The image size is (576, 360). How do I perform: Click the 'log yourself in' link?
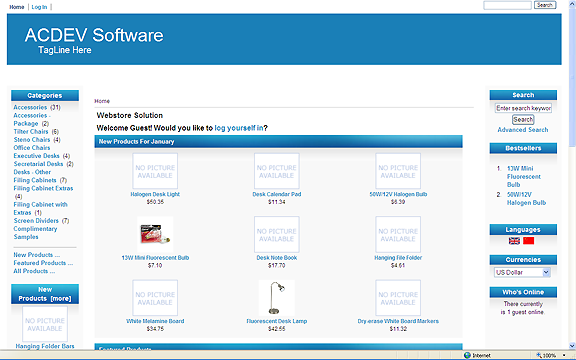[239, 128]
